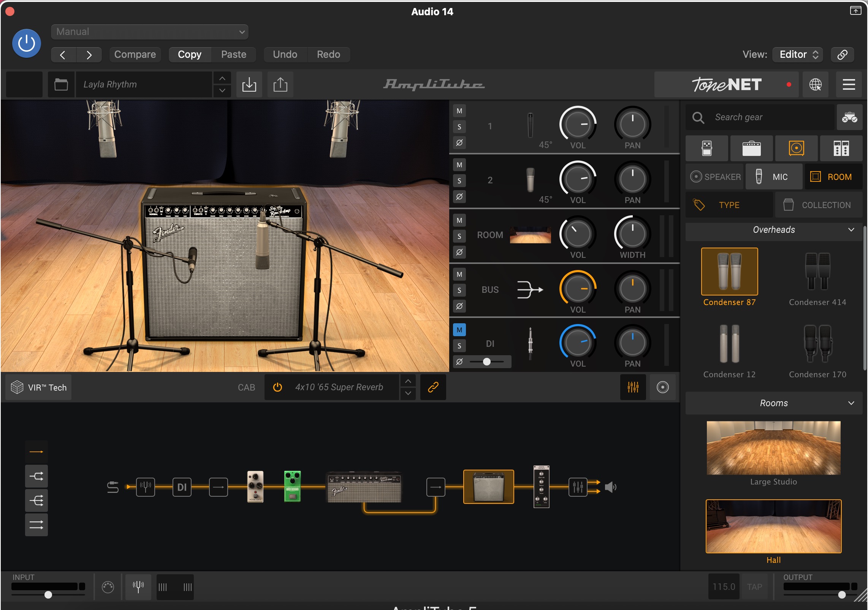Switch to the SPEAKER tab
Screen dimensions: 868x610
pyautogui.click(x=715, y=177)
